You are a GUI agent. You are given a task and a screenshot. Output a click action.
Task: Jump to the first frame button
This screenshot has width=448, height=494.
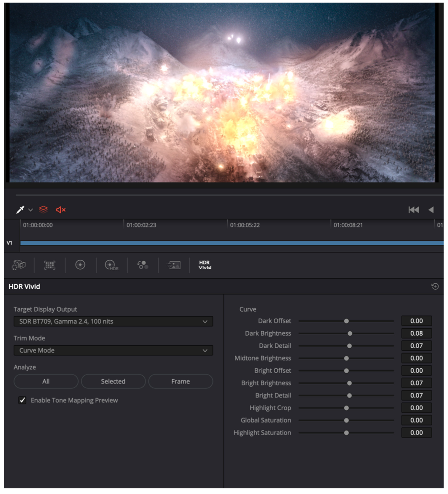point(414,209)
